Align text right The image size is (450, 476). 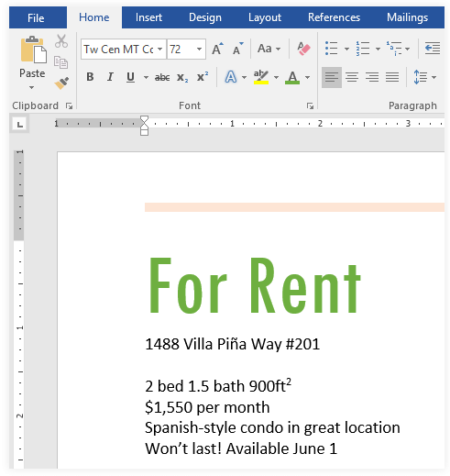click(x=372, y=77)
